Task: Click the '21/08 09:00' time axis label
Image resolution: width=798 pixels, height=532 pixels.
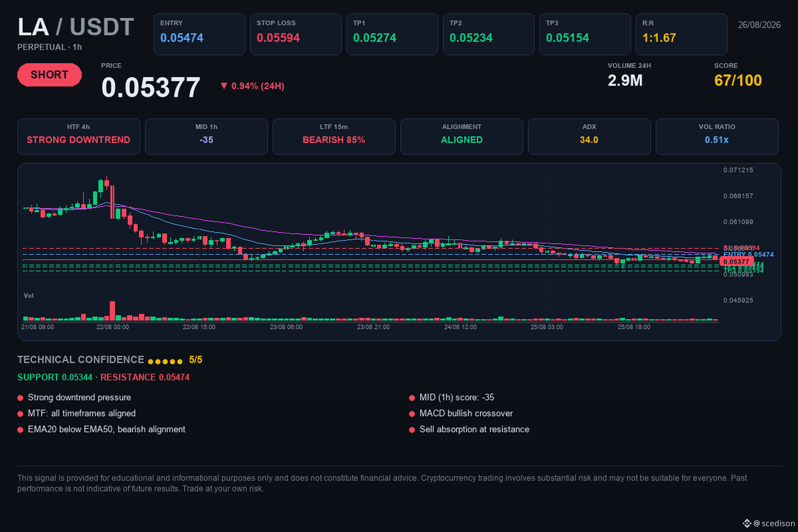Action: pyautogui.click(x=37, y=327)
